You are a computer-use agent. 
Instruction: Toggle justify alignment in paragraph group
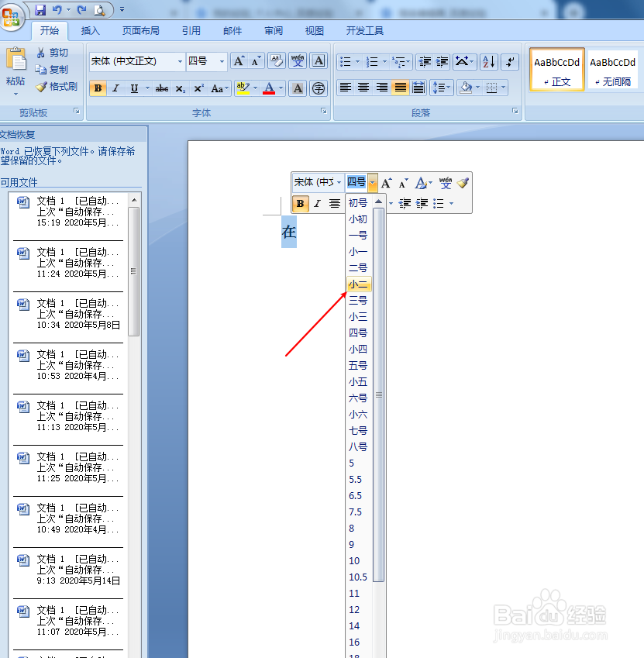400,88
